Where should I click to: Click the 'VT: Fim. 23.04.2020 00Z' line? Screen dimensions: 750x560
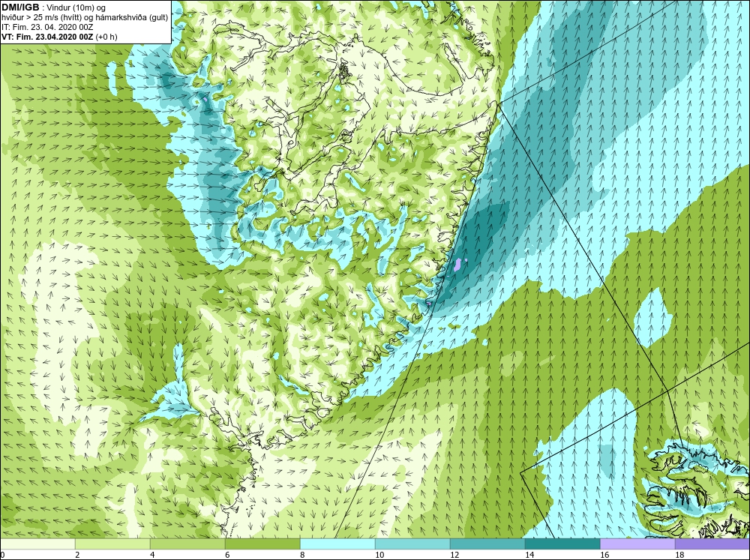coord(48,37)
